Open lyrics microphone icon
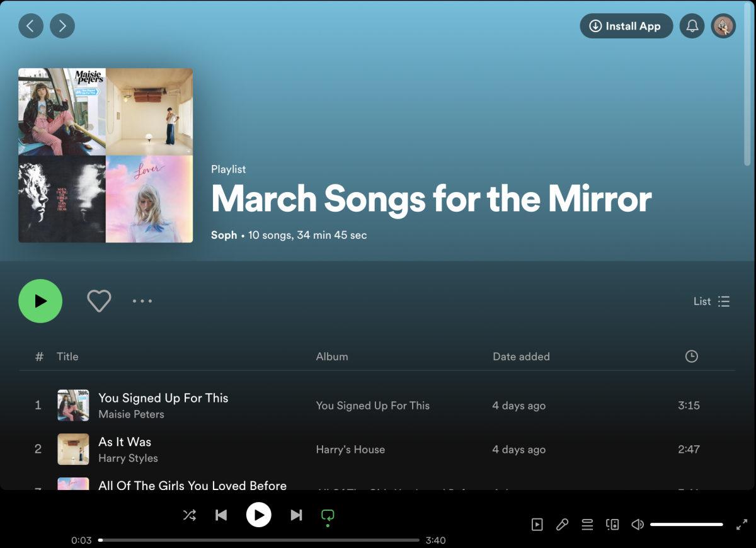This screenshot has height=548, width=756. 562,524
